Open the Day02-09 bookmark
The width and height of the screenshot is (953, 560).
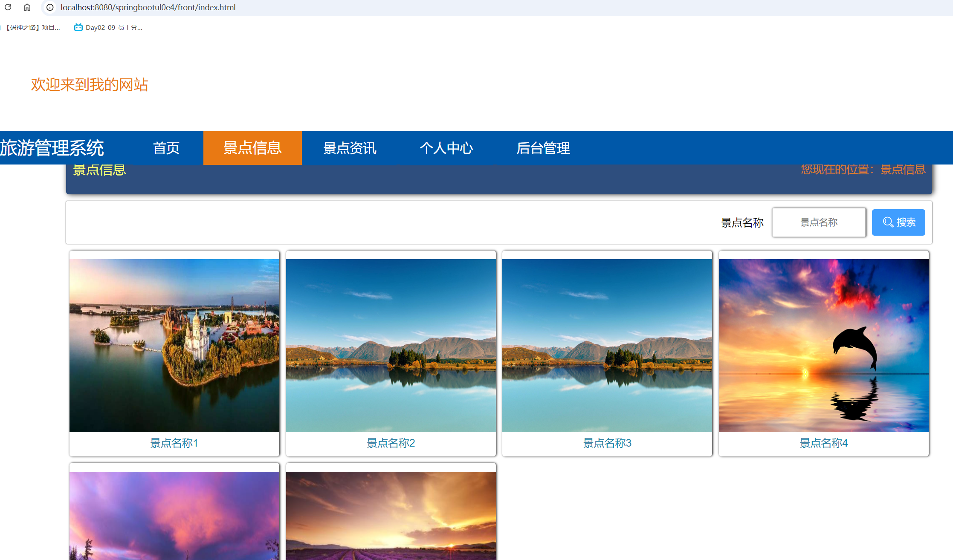(109, 28)
